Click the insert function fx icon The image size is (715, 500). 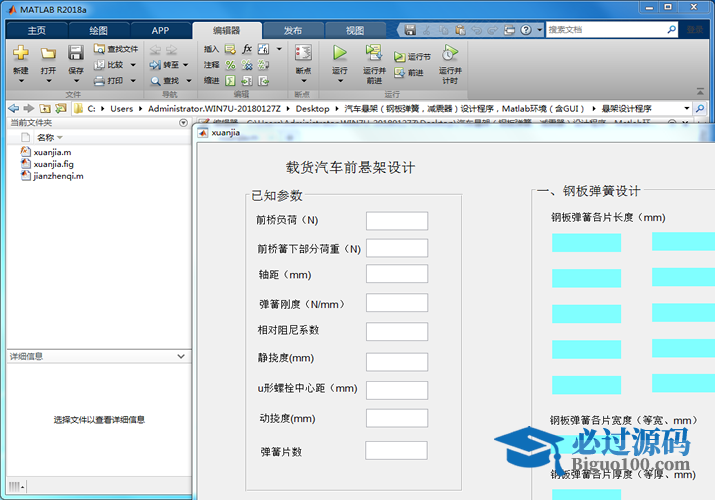[247, 49]
